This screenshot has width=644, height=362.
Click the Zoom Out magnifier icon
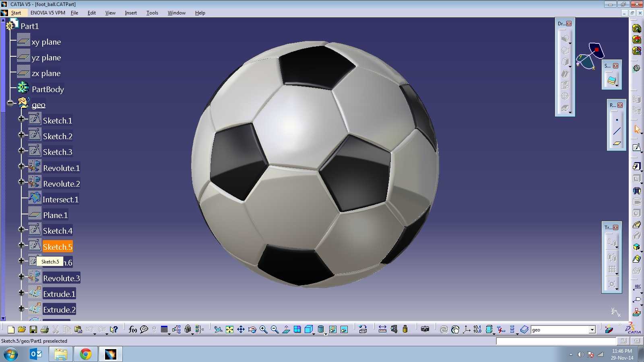(x=275, y=329)
